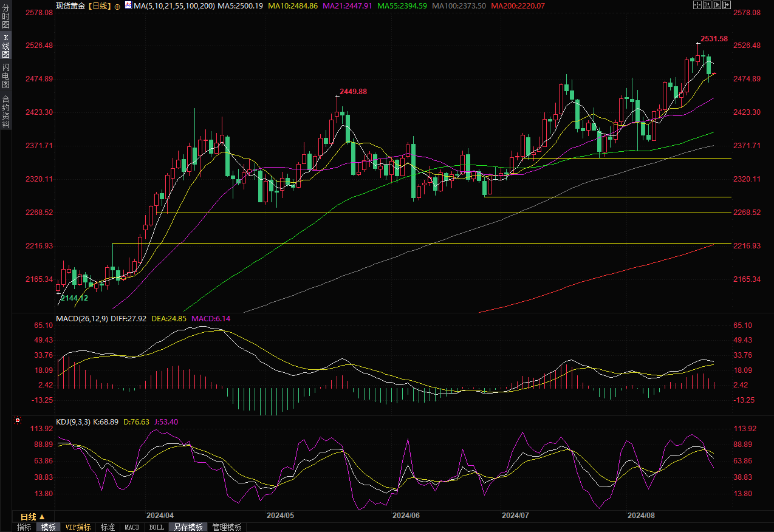The width and height of the screenshot is (774, 532).
Task: Click the chart playback icon
Action: pos(716,5)
